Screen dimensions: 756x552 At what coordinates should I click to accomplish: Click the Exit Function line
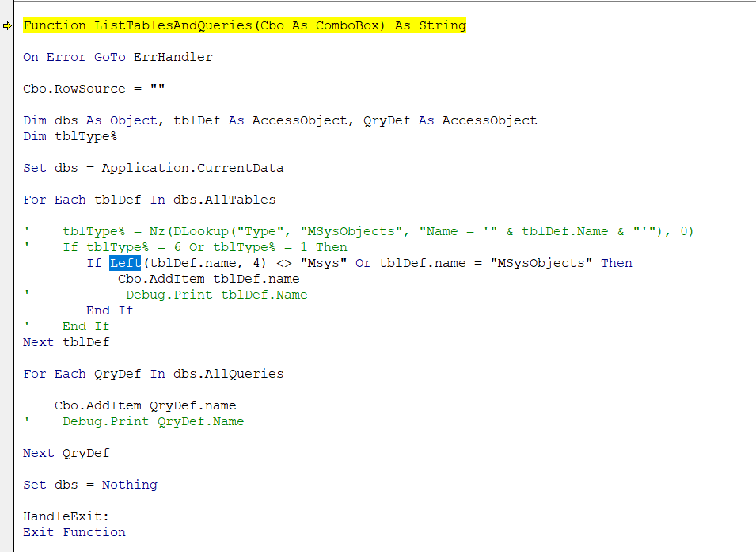pos(74,532)
